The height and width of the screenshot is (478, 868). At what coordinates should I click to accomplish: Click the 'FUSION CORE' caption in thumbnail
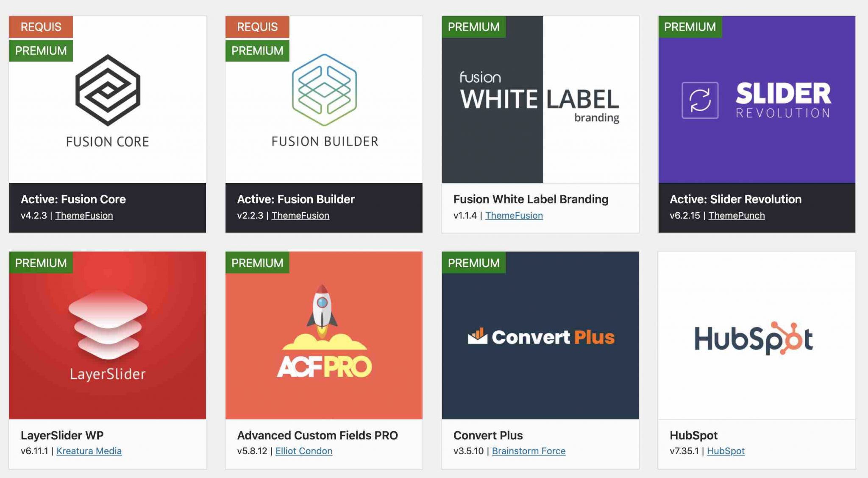click(x=108, y=142)
